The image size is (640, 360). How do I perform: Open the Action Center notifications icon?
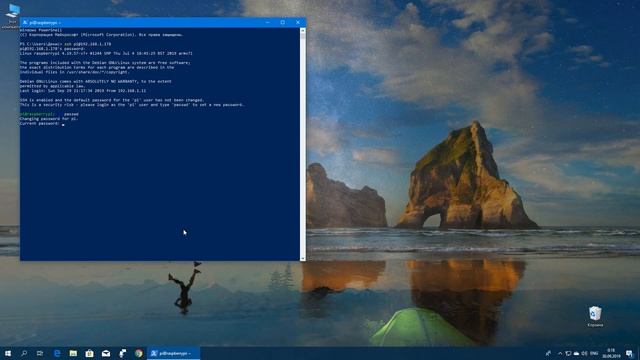point(629,353)
